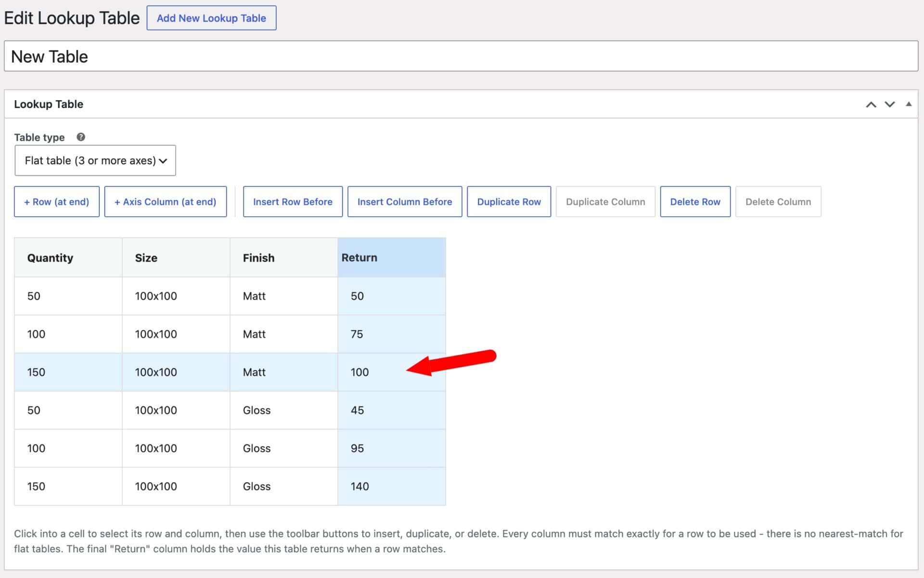Select the Quantity column header
Screen dimensions: 924x578
pos(68,258)
